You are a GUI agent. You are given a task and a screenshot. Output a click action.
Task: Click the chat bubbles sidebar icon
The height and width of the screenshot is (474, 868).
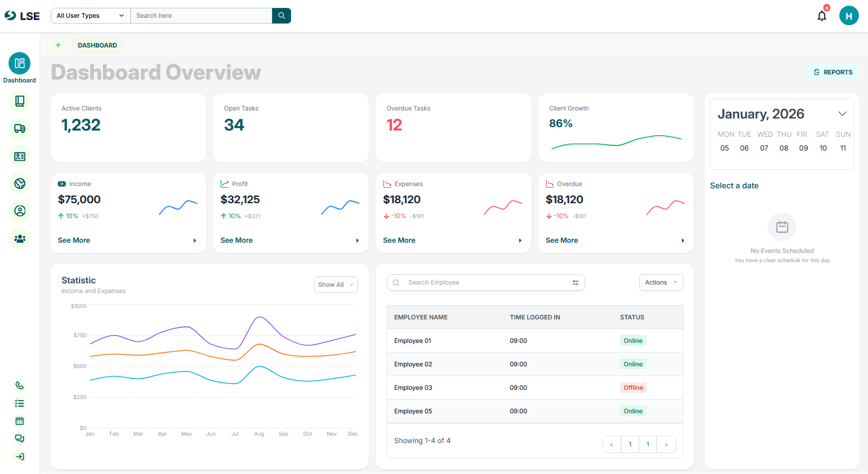[x=19, y=439]
